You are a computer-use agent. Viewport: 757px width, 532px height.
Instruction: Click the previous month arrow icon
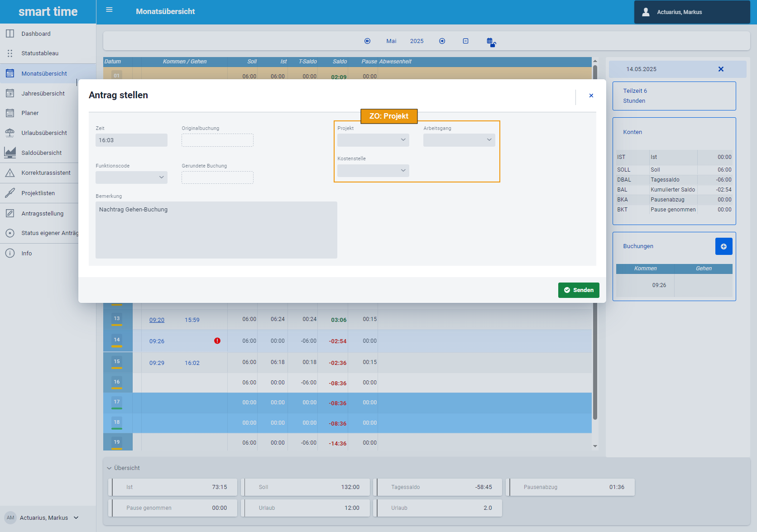367,41
